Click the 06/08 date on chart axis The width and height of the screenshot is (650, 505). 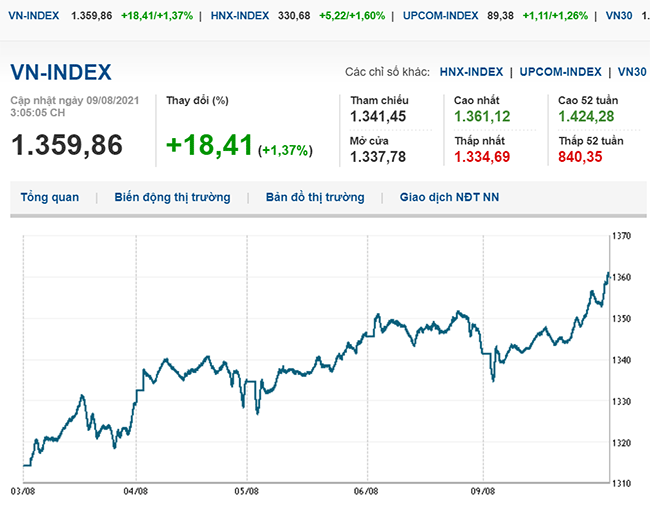pos(366,491)
